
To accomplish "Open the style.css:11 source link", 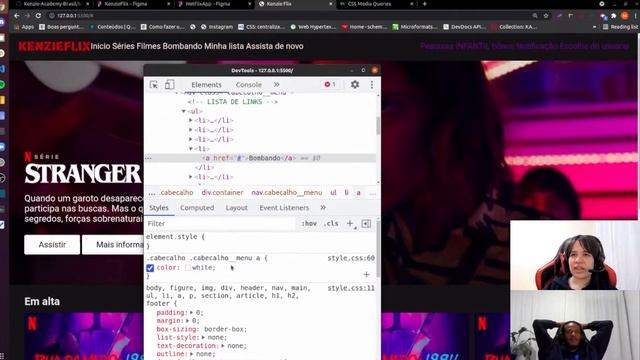I will click(x=351, y=288).
